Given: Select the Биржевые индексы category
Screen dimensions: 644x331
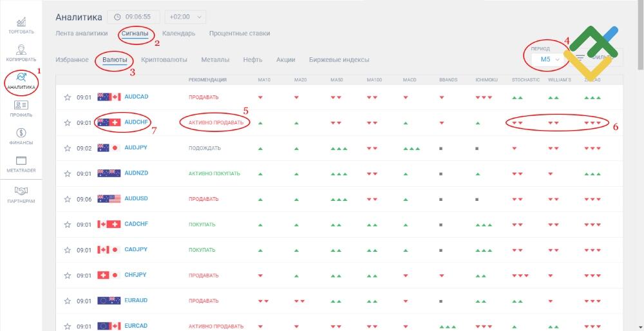Looking at the screenshot, I should 339,59.
